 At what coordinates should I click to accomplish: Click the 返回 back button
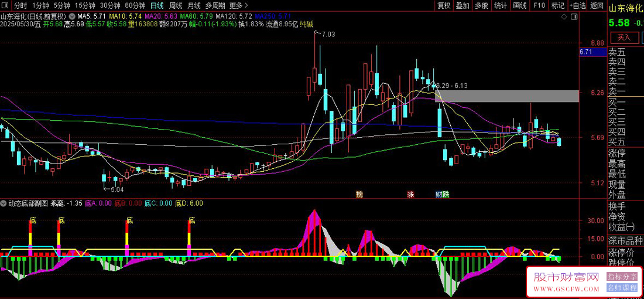(597, 5)
